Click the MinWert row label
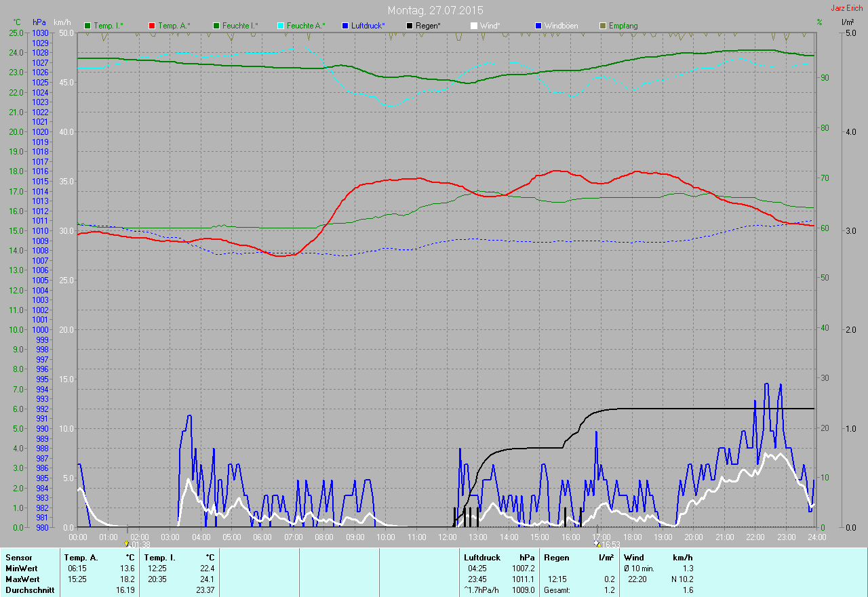Viewport: 868px width, 597px height. tap(22, 569)
